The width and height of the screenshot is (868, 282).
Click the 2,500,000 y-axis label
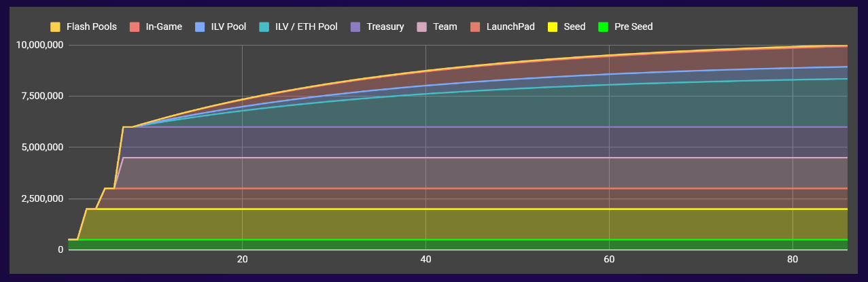coord(43,198)
